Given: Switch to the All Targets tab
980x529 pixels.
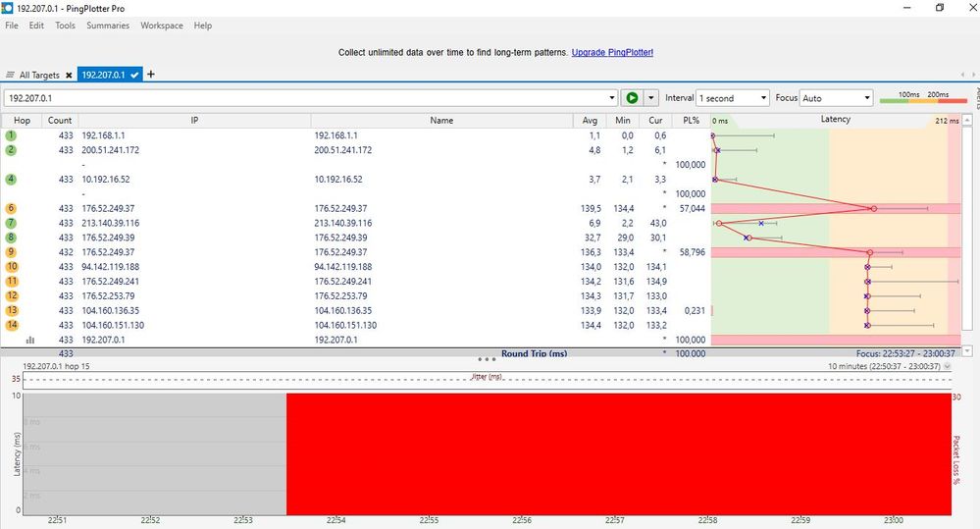Looking at the screenshot, I should [38, 76].
